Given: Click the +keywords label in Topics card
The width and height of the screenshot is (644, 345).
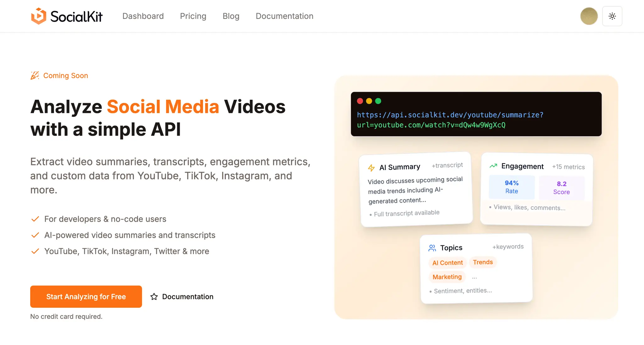Looking at the screenshot, I should tap(508, 247).
